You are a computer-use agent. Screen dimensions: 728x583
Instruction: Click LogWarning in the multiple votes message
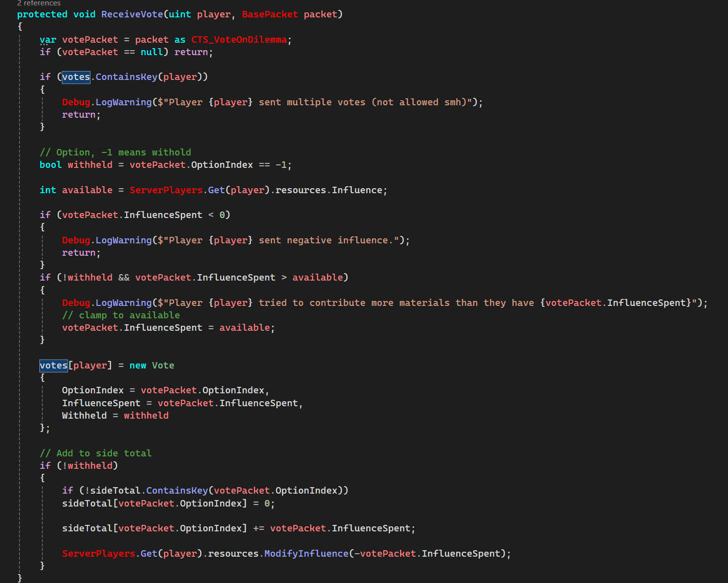[x=123, y=102]
